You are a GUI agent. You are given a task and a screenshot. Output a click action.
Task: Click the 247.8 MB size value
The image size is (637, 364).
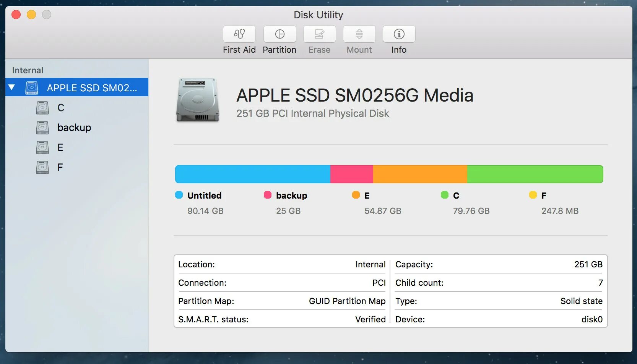pos(560,211)
